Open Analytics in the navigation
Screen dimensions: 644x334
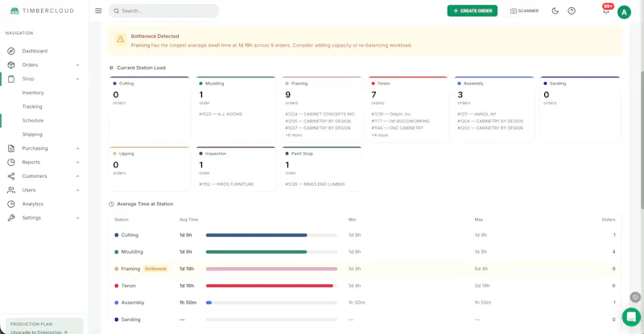[33, 204]
